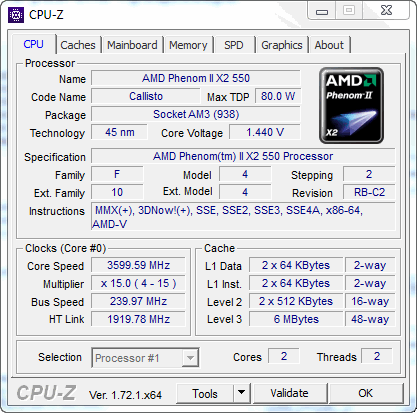The image size is (417, 413).
Task: Open the Tools dropdown arrow
Action: 242,393
